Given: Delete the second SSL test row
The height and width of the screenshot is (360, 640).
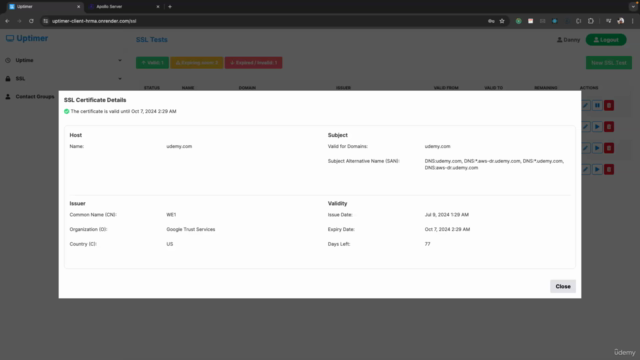Looking at the screenshot, I should click(609, 127).
